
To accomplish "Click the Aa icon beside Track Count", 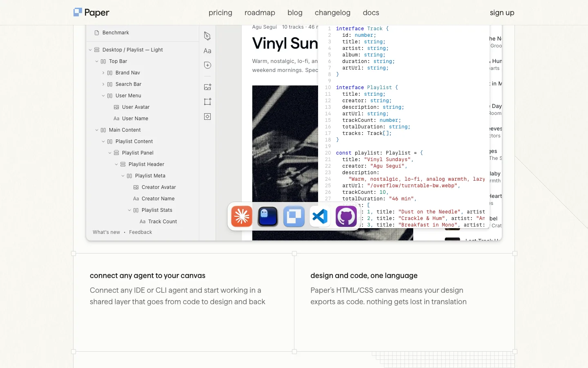I will (x=143, y=222).
